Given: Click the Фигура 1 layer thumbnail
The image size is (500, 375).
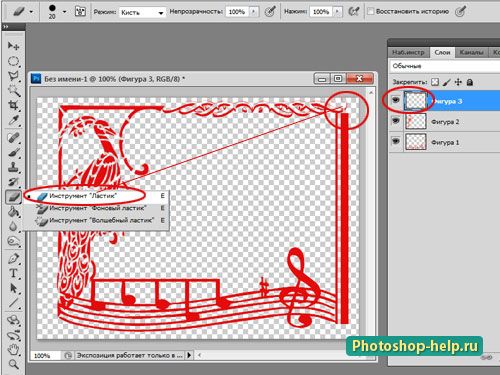Looking at the screenshot, I should click(x=416, y=142).
